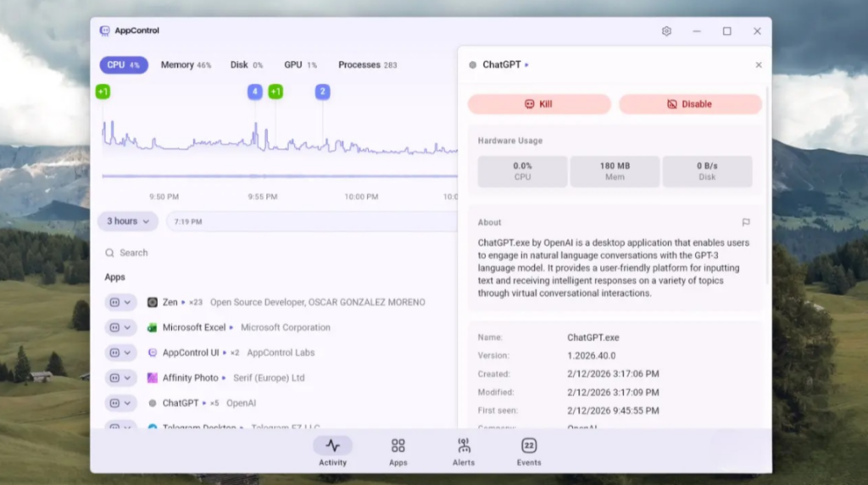Open the Apps bottom navigation tab
This screenshot has height=485, width=868.
pyautogui.click(x=398, y=452)
